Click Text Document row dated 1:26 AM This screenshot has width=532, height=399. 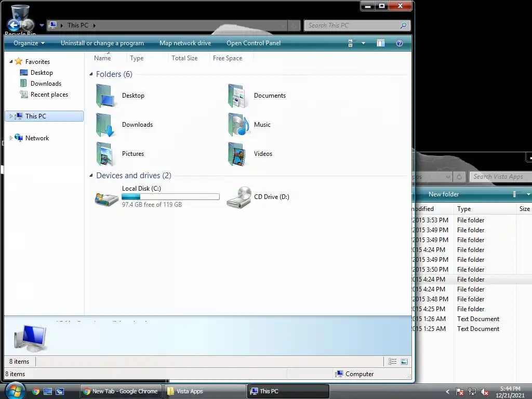(472, 319)
